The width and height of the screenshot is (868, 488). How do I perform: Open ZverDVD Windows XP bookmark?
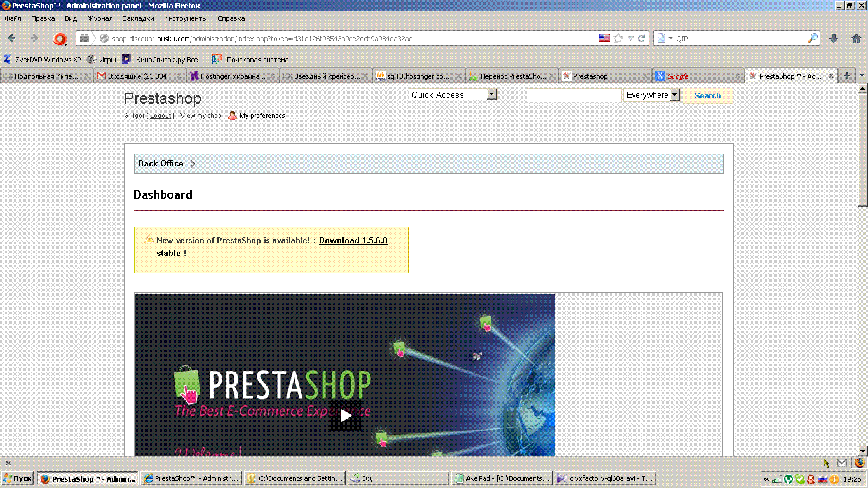[x=43, y=60]
